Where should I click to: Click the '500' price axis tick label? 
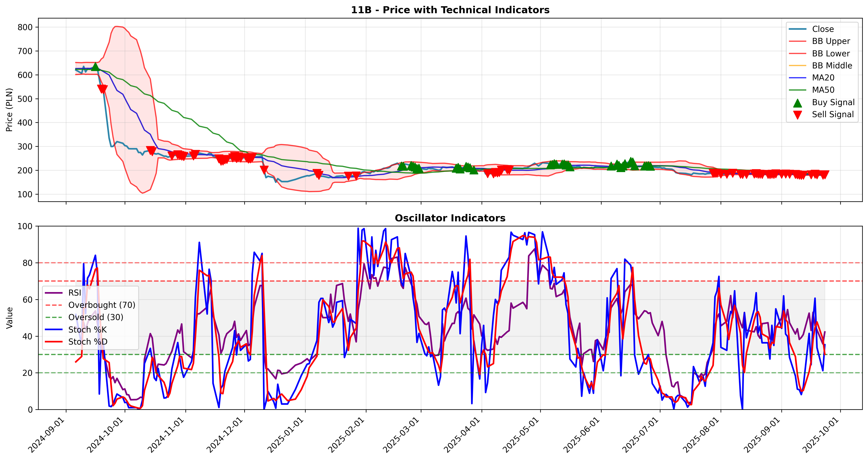25,99
